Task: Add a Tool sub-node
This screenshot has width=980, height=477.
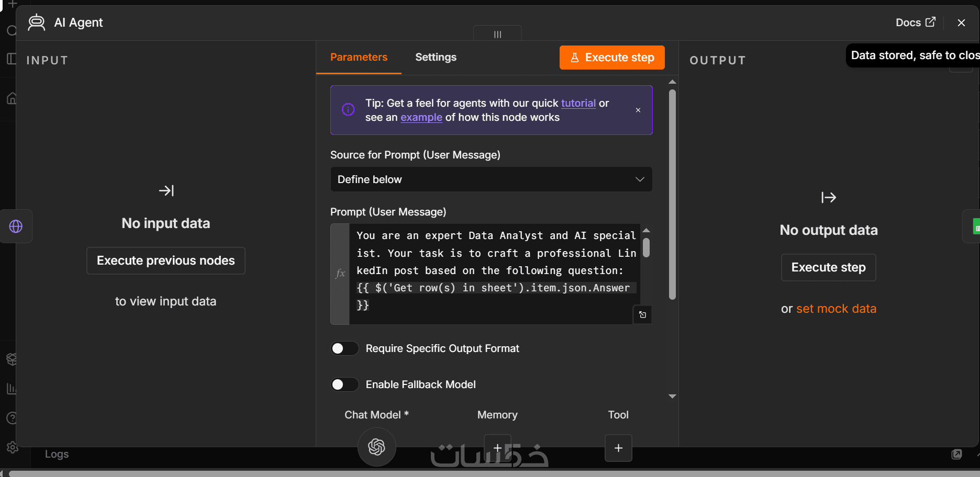Action: 618,448
